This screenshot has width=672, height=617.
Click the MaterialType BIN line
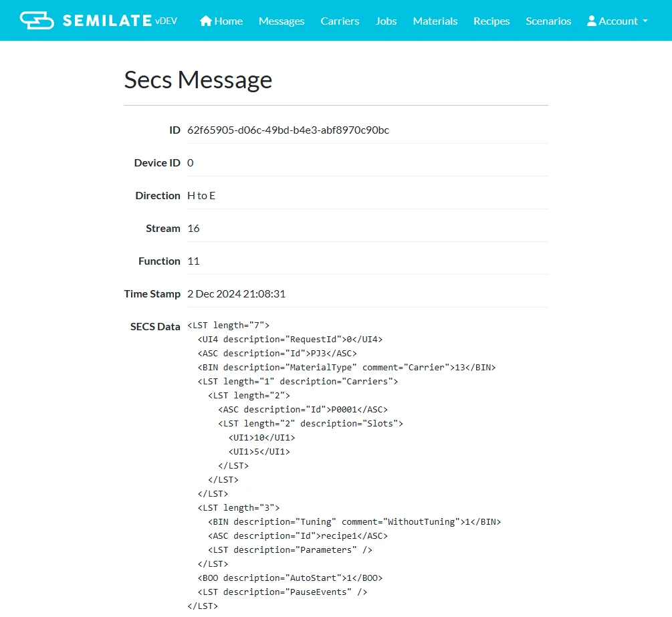click(x=347, y=368)
